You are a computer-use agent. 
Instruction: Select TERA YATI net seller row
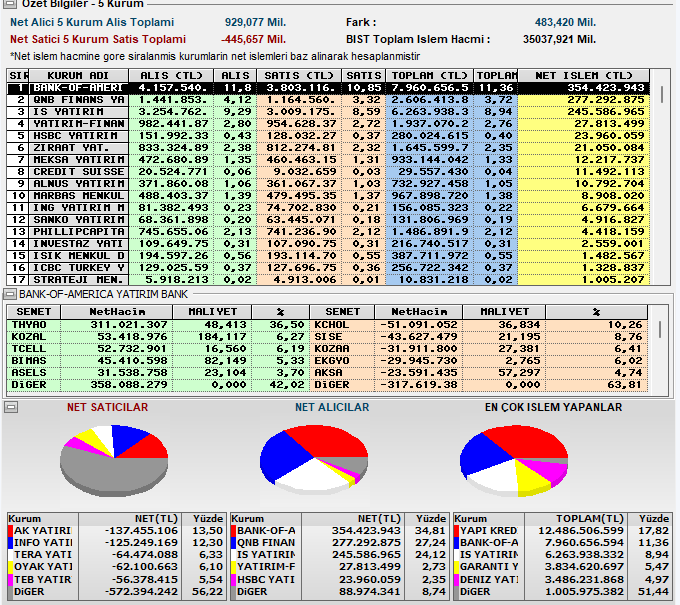[x=116, y=555]
